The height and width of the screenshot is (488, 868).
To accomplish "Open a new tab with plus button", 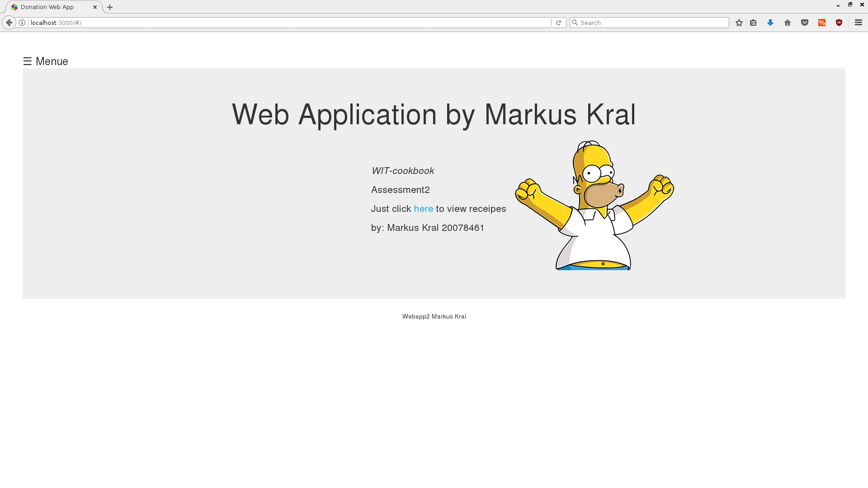I will (110, 7).
